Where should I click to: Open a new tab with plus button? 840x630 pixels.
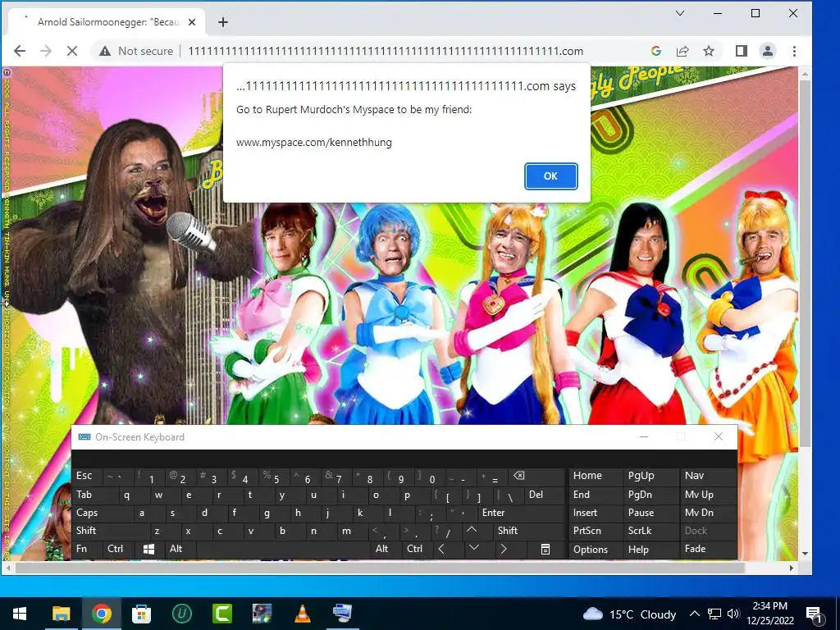click(223, 22)
